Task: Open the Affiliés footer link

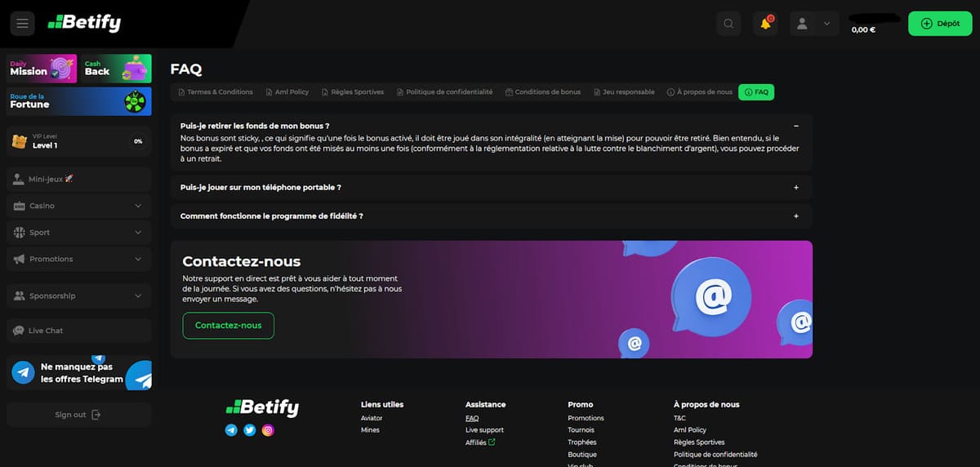Action: coord(480,443)
